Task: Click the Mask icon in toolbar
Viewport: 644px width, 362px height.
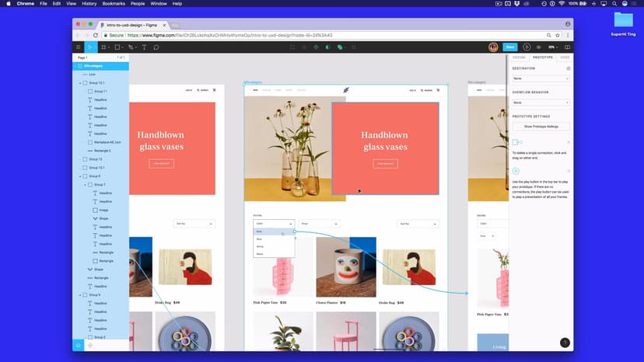Action: pos(328,47)
